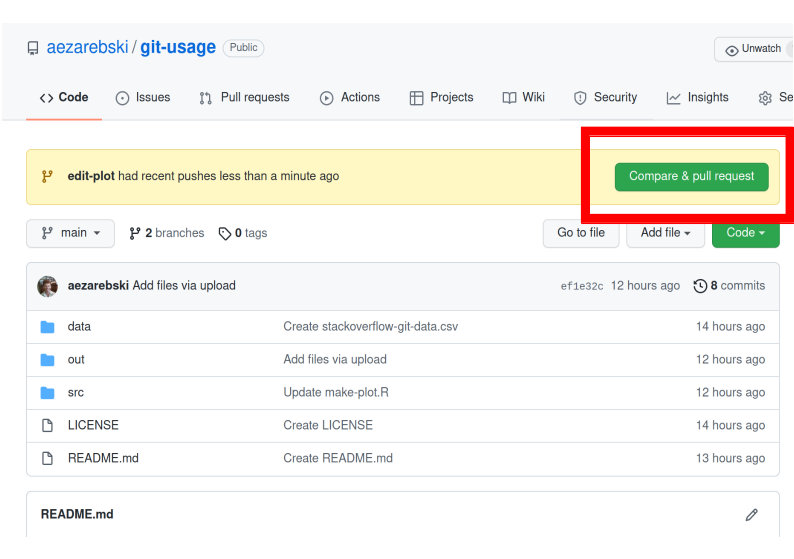Open the aezarebski owner link
Image resolution: width=794 pixels, height=559 pixels.
tap(87, 47)
